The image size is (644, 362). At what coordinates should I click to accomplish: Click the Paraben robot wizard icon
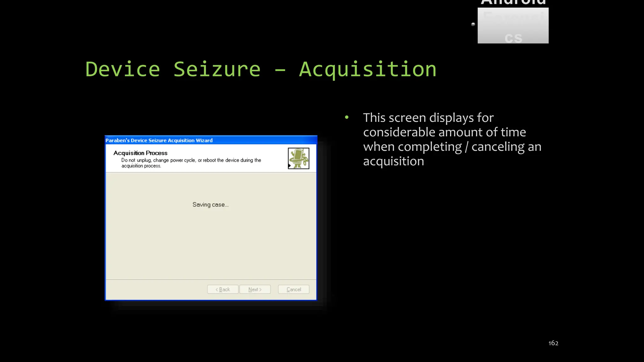298,158
